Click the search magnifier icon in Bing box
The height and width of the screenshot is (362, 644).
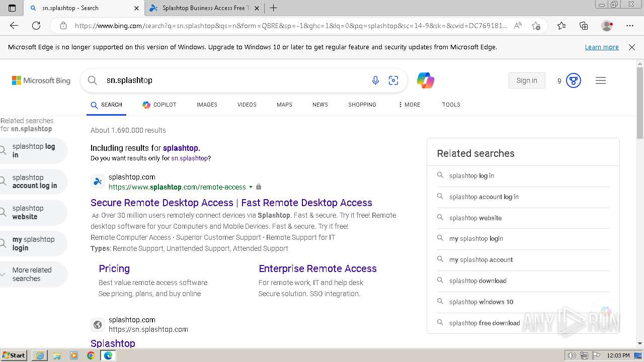92,80
